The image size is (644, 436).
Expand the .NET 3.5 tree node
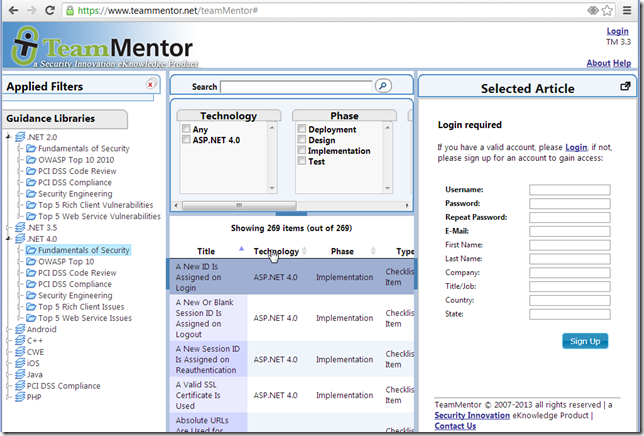point(9,227)
